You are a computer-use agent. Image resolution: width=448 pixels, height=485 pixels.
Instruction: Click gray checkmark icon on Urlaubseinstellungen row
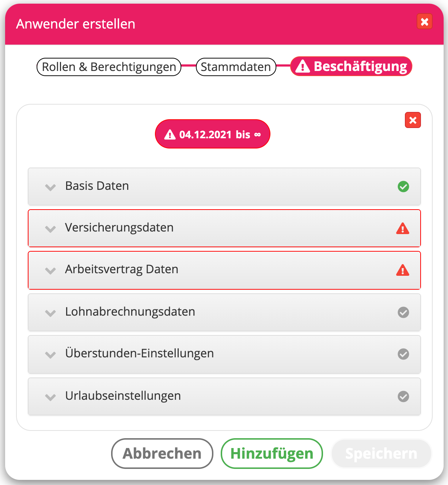(x=403, y=396)
